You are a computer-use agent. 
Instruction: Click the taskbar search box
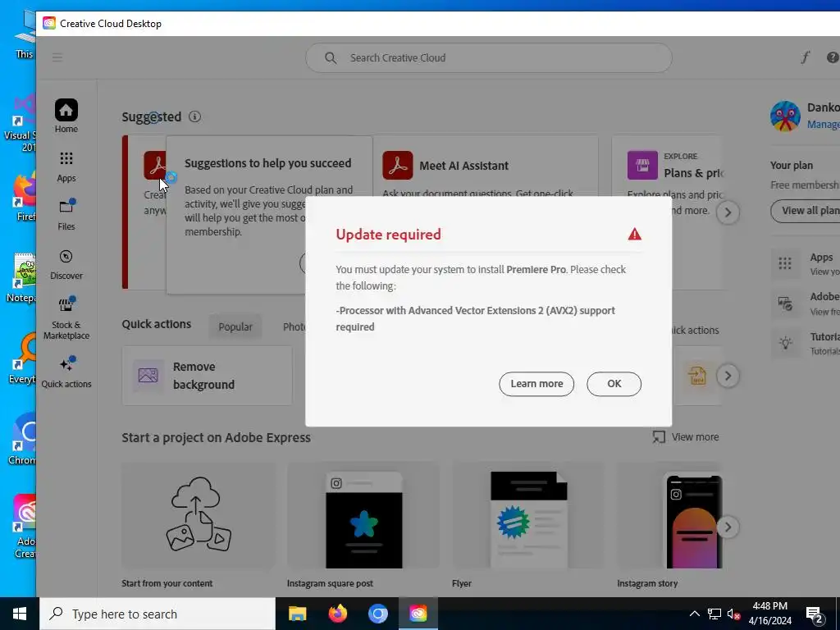(157, 614)
